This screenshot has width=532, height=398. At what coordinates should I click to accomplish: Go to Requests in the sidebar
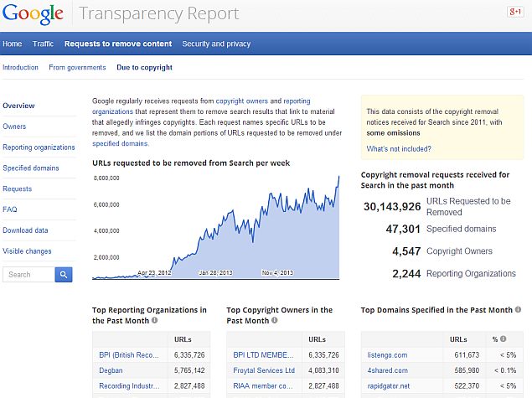tap(18, 189)
